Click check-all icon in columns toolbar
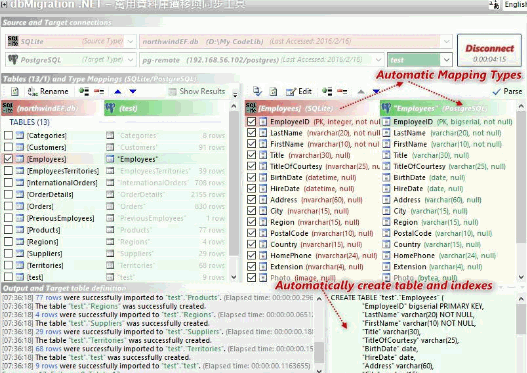Image resolution: width=527 pixels, height=373 pixels. click(x=327, y=91)
